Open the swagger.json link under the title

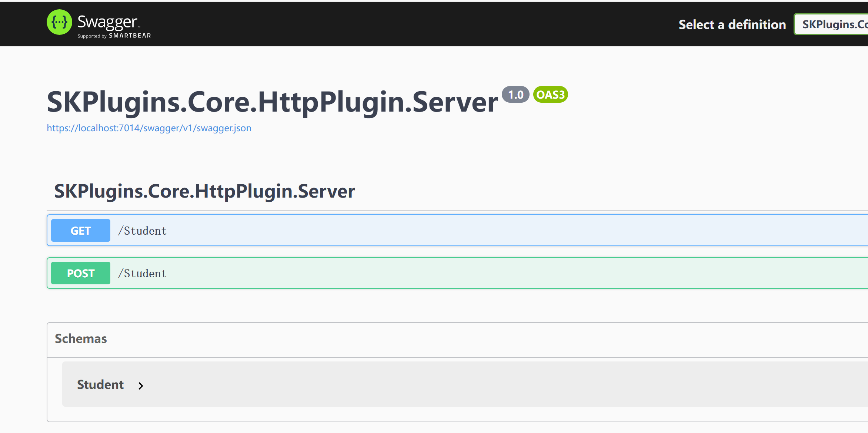pos(149,128)
